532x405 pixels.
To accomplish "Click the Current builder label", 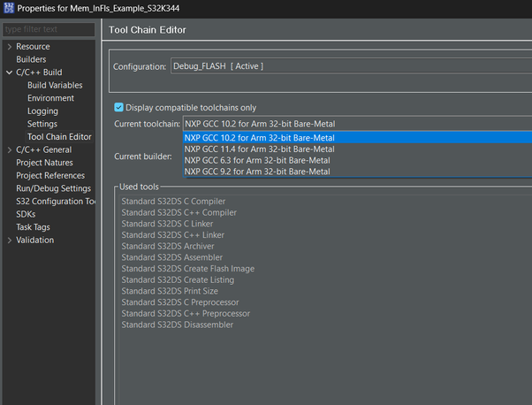I will (143, 157).
